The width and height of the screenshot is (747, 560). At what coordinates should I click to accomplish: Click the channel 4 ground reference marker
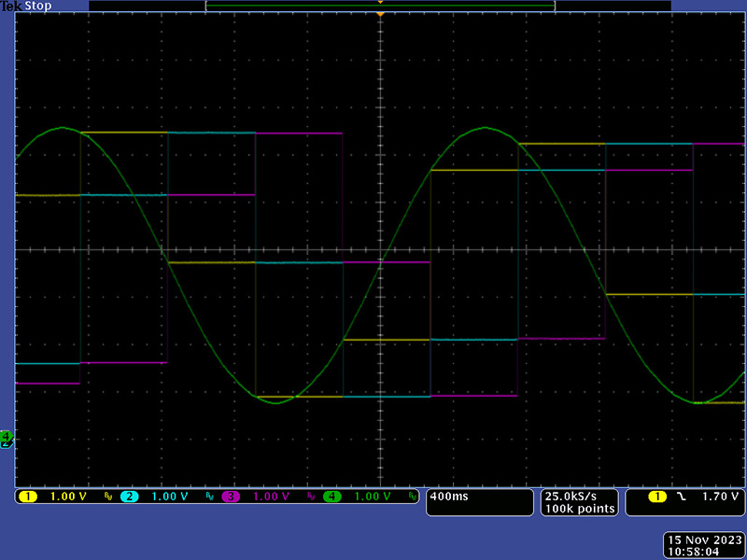(6, 437)
